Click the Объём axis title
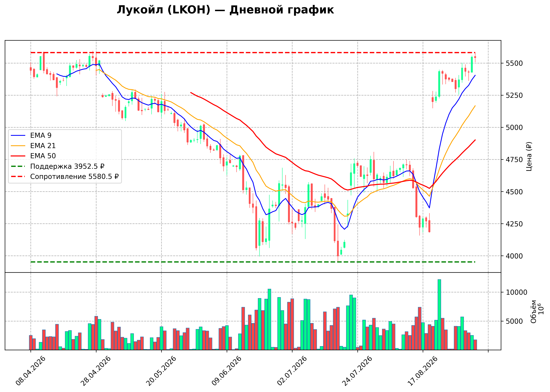This screenshot has height=392, width=550. click(x=534, y=311)
